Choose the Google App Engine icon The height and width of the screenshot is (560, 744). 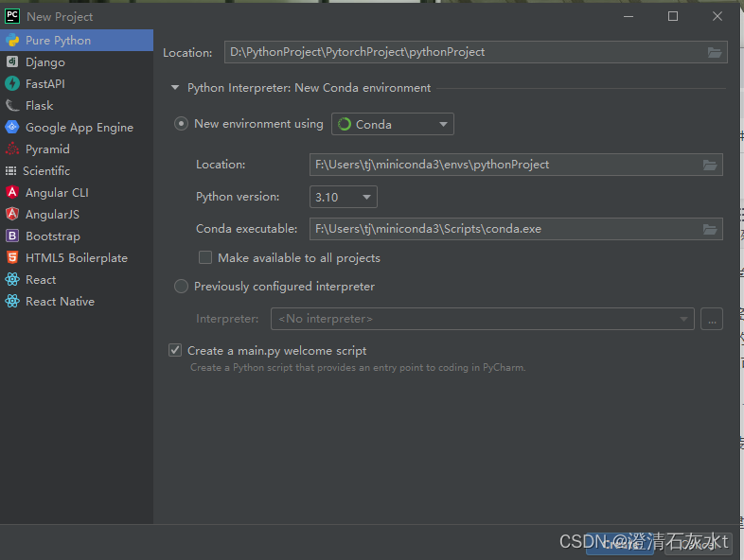[x=12, y=128]
